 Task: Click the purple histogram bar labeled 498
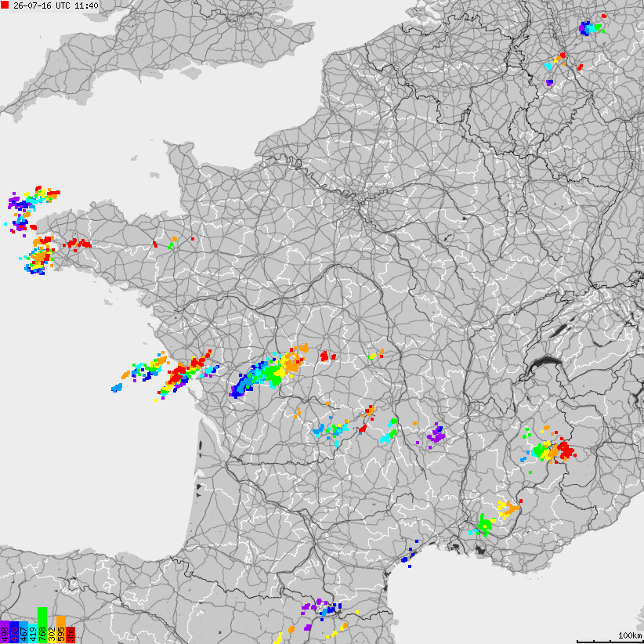point(5,632)
